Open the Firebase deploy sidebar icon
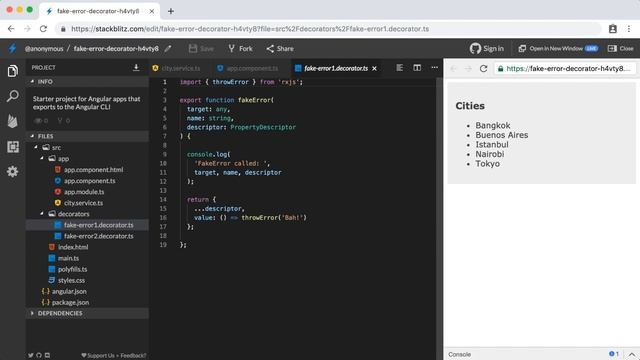 (x=13, y=121)
